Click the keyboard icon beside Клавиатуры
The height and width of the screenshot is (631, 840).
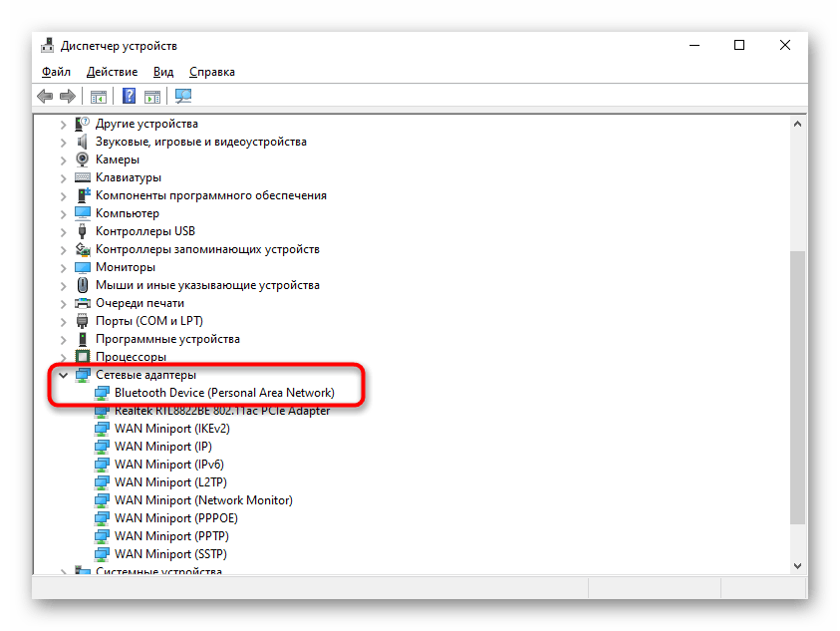point(82,177)
